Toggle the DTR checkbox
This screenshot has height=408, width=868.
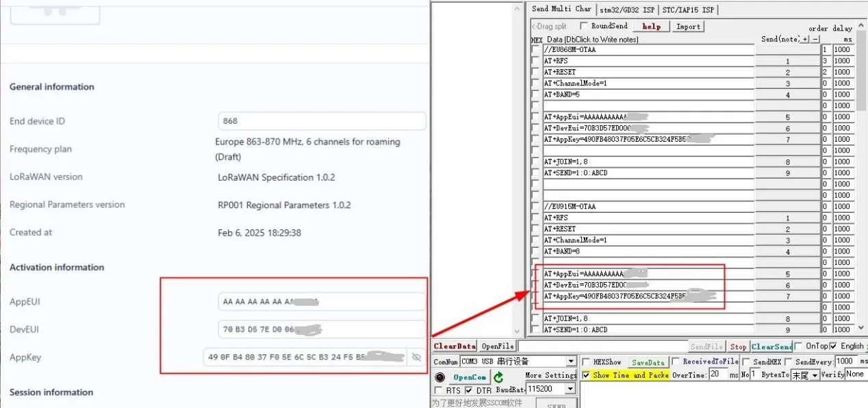469,390
